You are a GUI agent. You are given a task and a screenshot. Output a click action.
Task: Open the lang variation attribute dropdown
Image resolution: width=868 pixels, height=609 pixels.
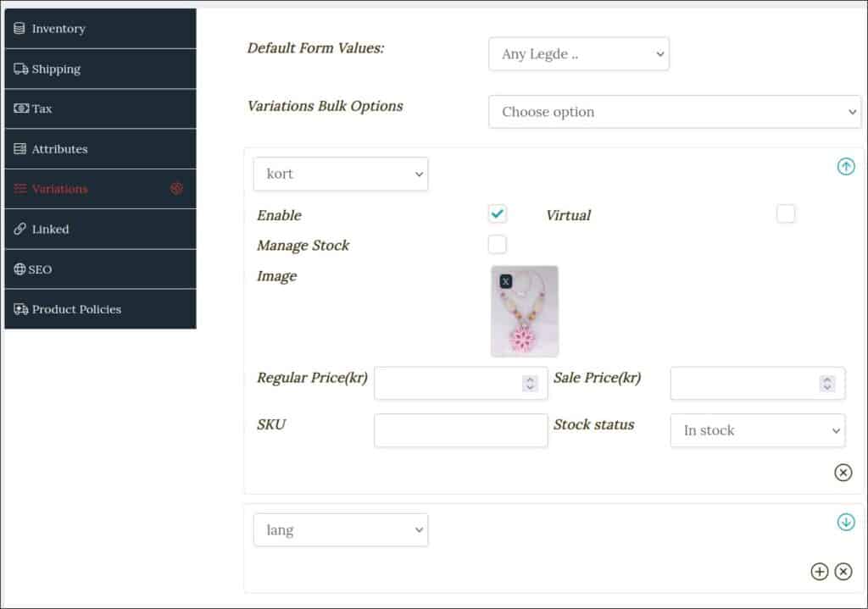341,530
